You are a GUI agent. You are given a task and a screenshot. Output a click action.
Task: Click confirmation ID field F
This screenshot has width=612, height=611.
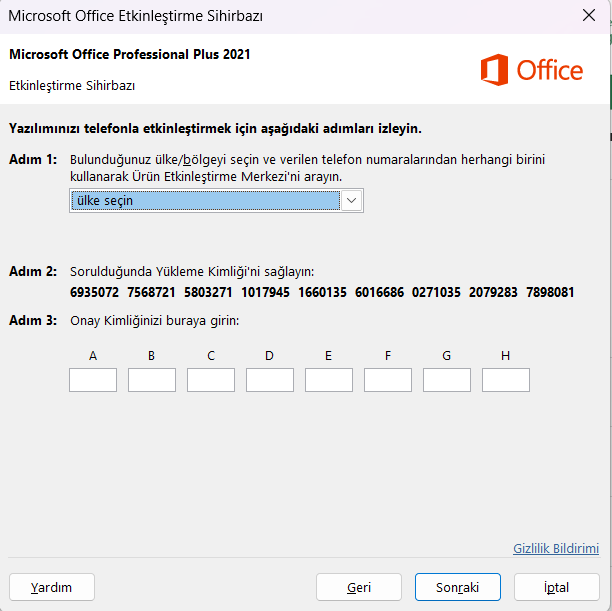(x=388, y=380)
